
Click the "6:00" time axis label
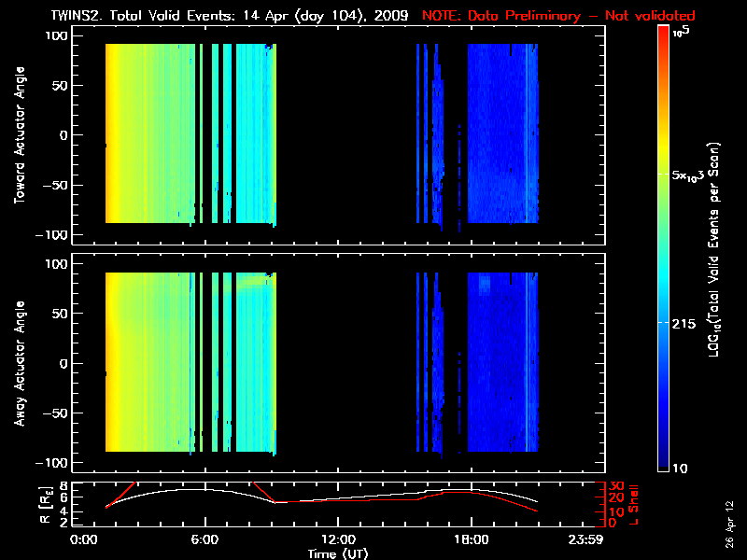pyautogui.click(x=204, y=539)
